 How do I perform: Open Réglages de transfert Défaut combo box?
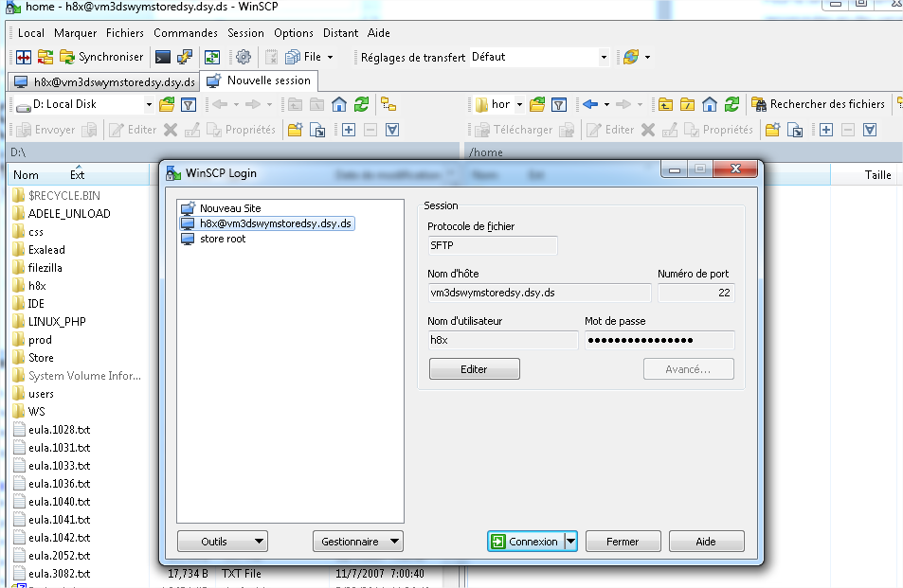click(539, 57)
